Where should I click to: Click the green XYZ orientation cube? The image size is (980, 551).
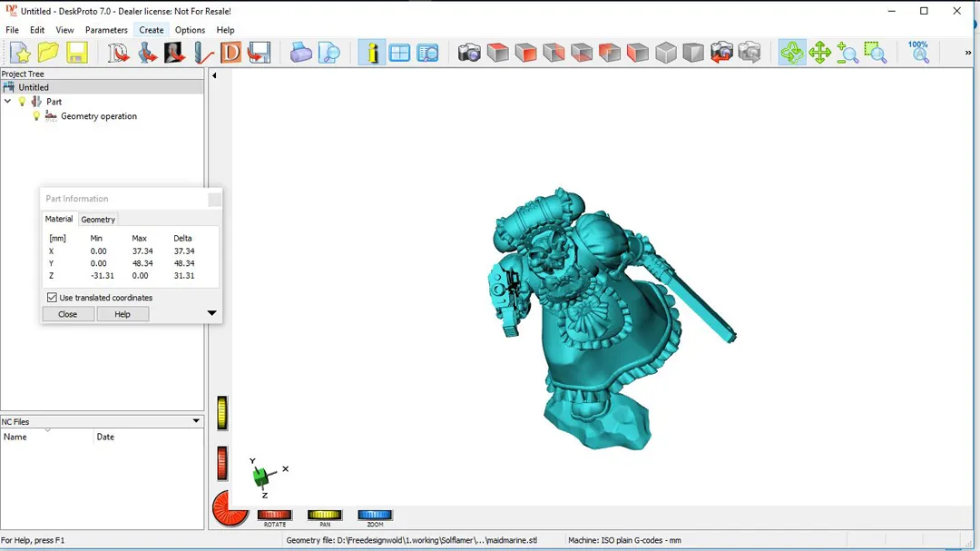coord(261,477)
